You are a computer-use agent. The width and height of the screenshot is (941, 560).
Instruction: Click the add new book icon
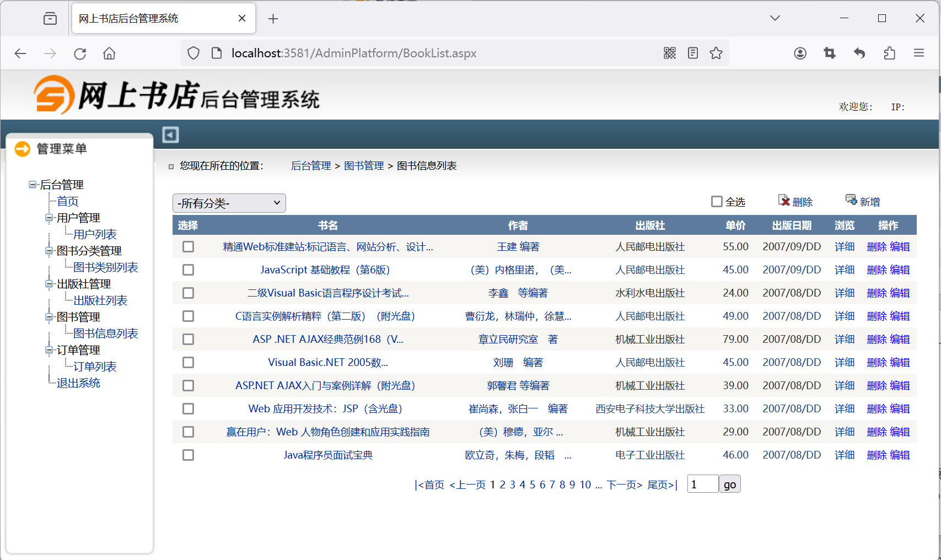pyautogui.click(x=851, y=201)
